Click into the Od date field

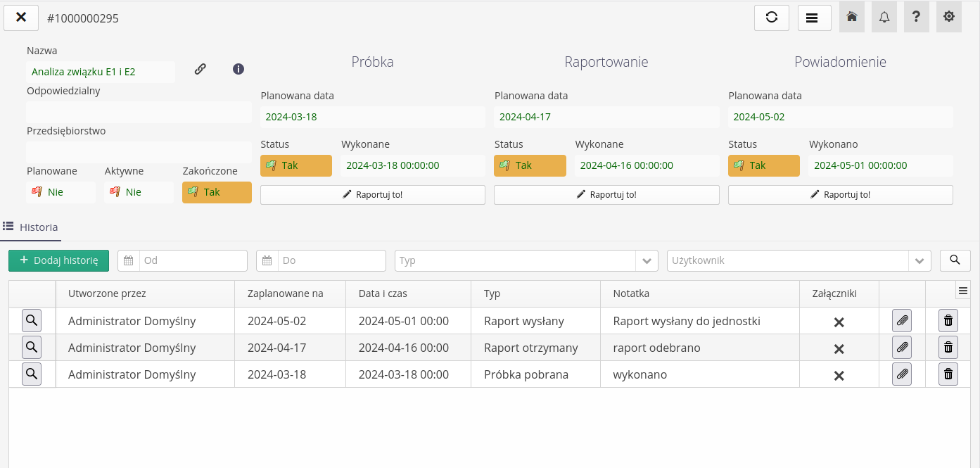click(193, 260)
